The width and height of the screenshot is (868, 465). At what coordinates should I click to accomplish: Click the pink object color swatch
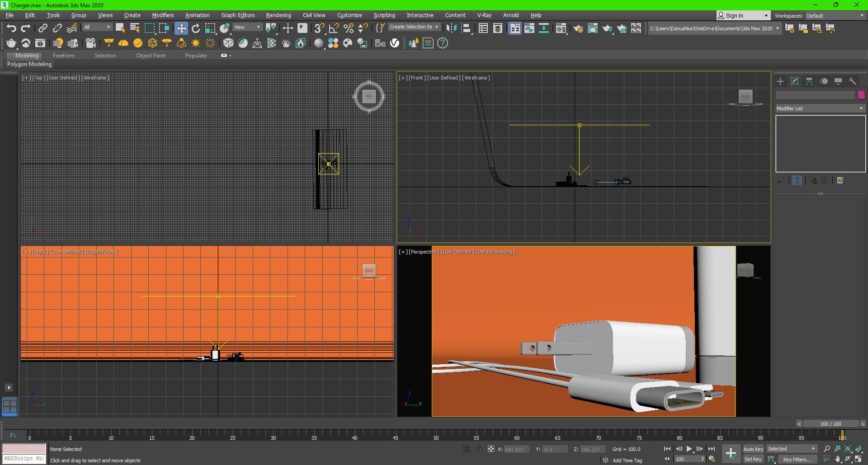tap(861, 95)
